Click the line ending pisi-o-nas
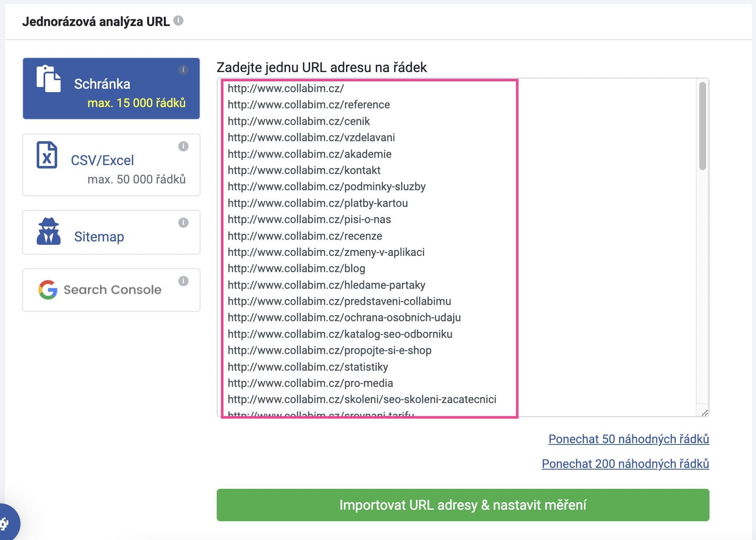This screenshot has height=540, width=756. tap(309, 219)
